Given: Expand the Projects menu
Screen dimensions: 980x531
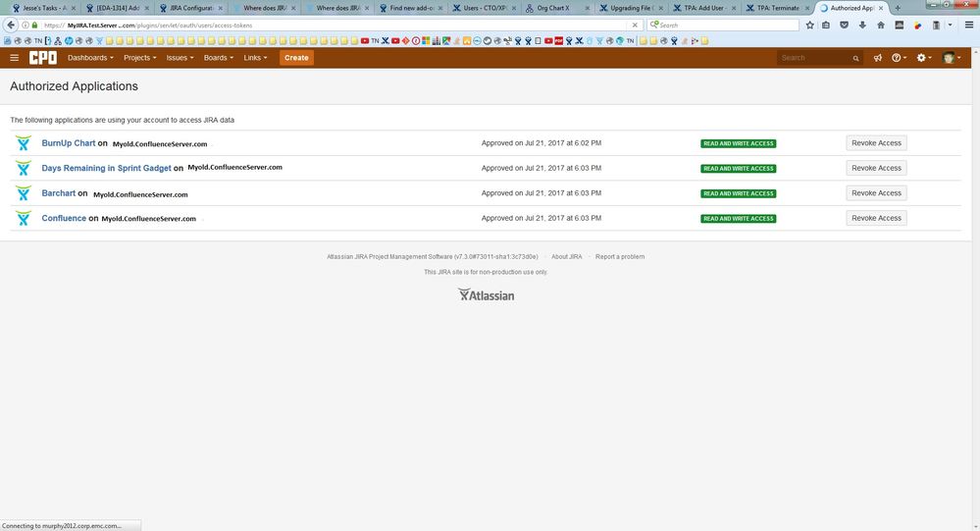Looking at the screenshot, I should [x=140, y=58].
